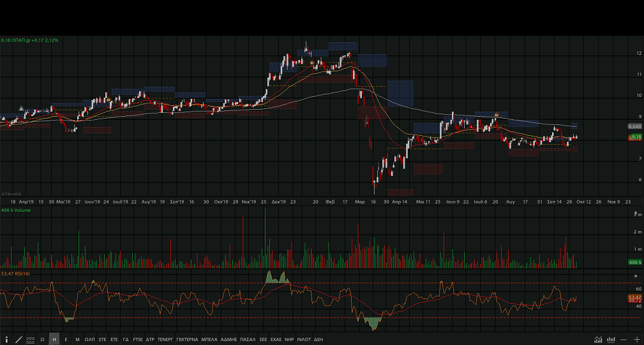Open the indicators chart icon
The height and width of the screenshot is (345, 644).
(598, 340)
